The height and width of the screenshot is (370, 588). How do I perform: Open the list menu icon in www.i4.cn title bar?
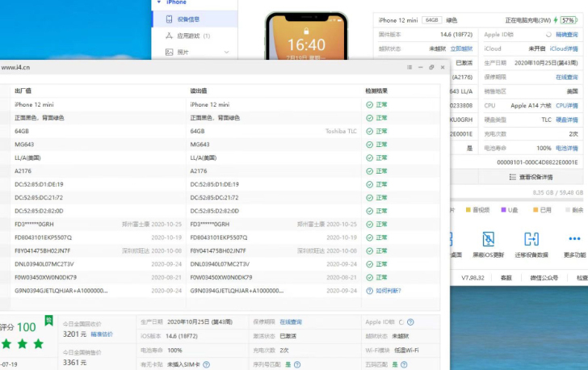(x=409, y=68)
